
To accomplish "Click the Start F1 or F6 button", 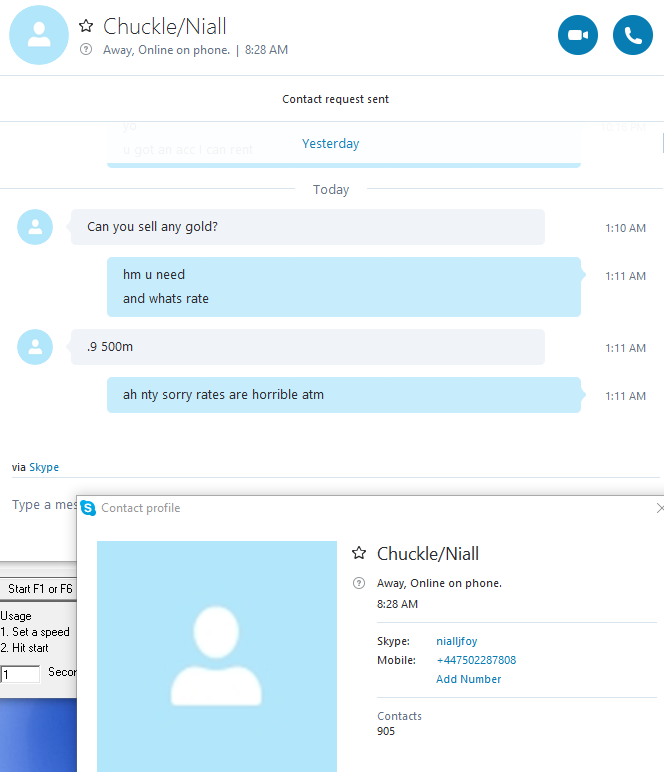I will (x=38, y=589).
